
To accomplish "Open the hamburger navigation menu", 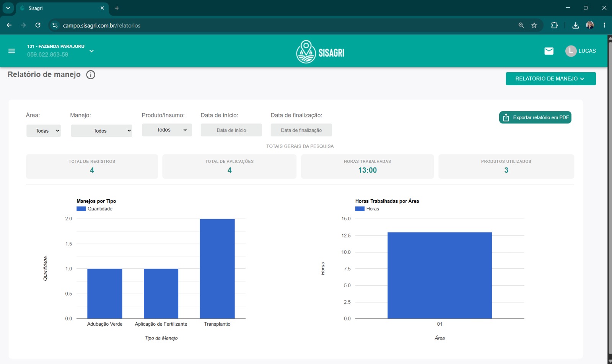I will 11,51.
